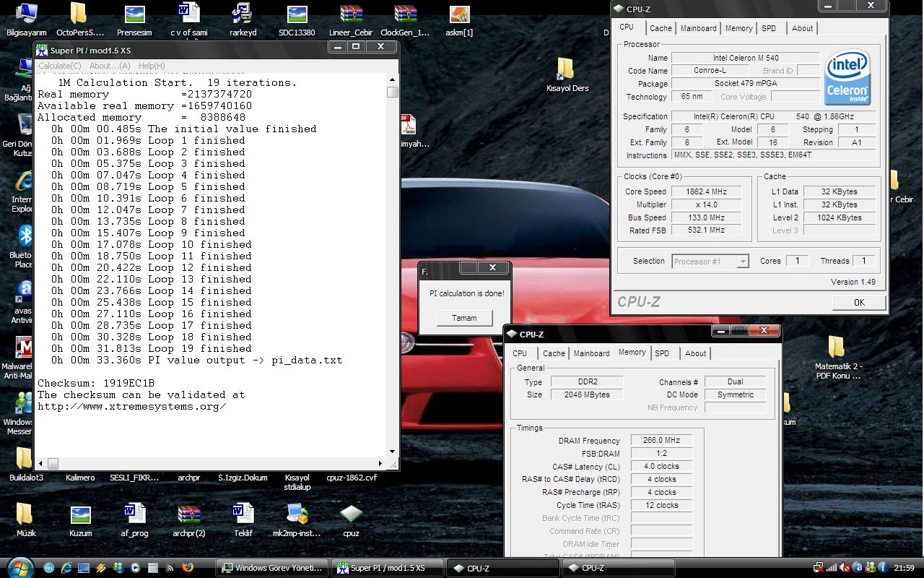The width and height of the screenshot is (924, 578).
Task: Open the rarkeyd desktop icon
Action: [243, 20]
